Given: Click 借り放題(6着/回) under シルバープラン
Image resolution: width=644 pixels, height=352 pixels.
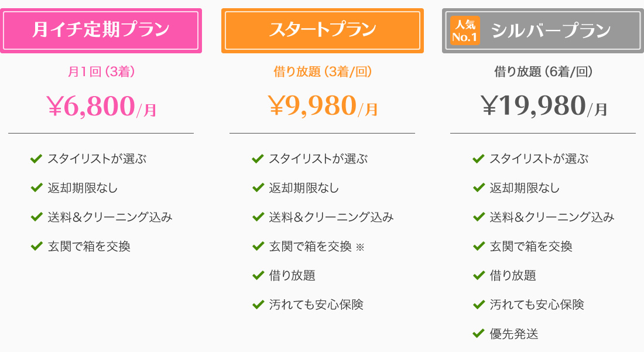Looking at the screenshot, I should 543,71.
